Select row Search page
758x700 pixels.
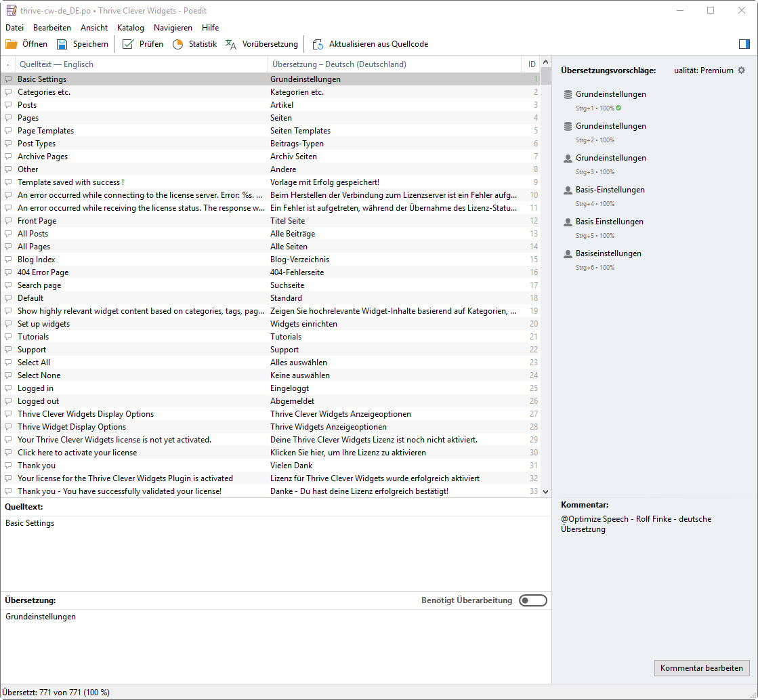[270, 285]
